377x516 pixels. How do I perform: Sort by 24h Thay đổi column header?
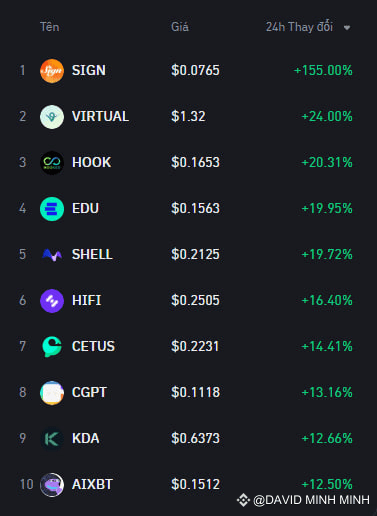(x=299, y=27)
